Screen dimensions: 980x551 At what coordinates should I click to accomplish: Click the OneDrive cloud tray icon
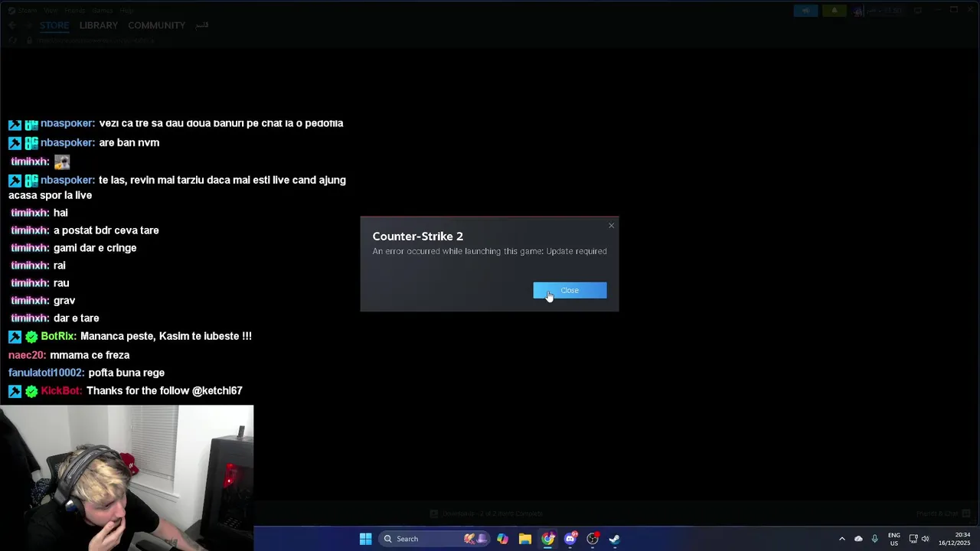[x=858, y=539]
